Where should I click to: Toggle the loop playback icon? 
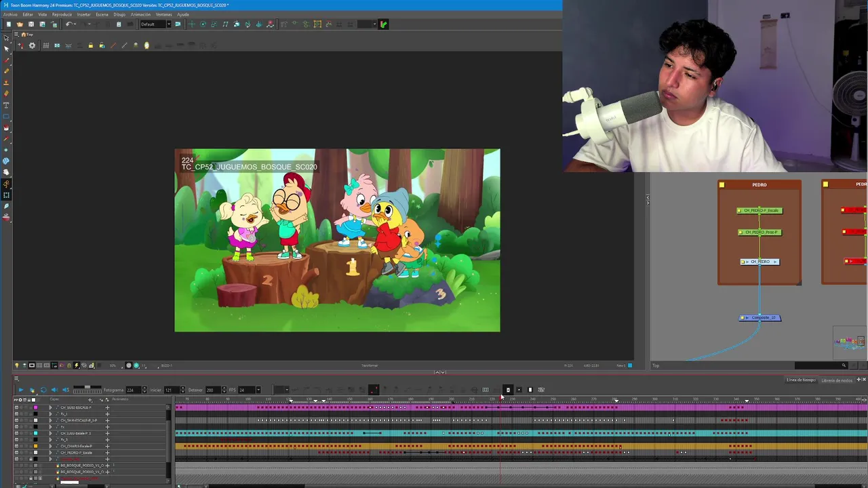[43, 390]
